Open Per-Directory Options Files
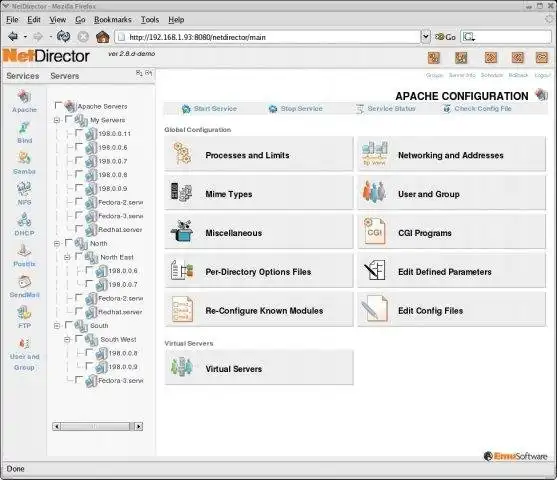Screen dimensions: 557x480 pyautogui.click(x=259, y=271)
